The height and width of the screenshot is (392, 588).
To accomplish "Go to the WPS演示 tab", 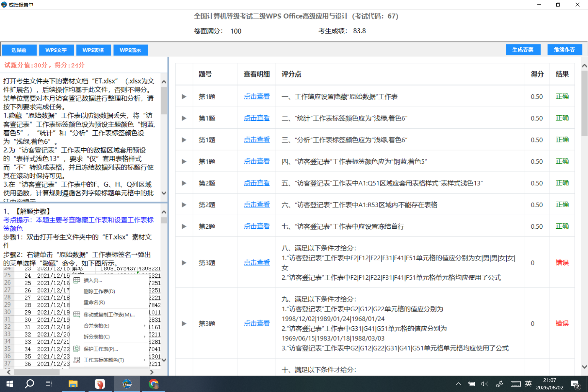I will pos(130,50).
